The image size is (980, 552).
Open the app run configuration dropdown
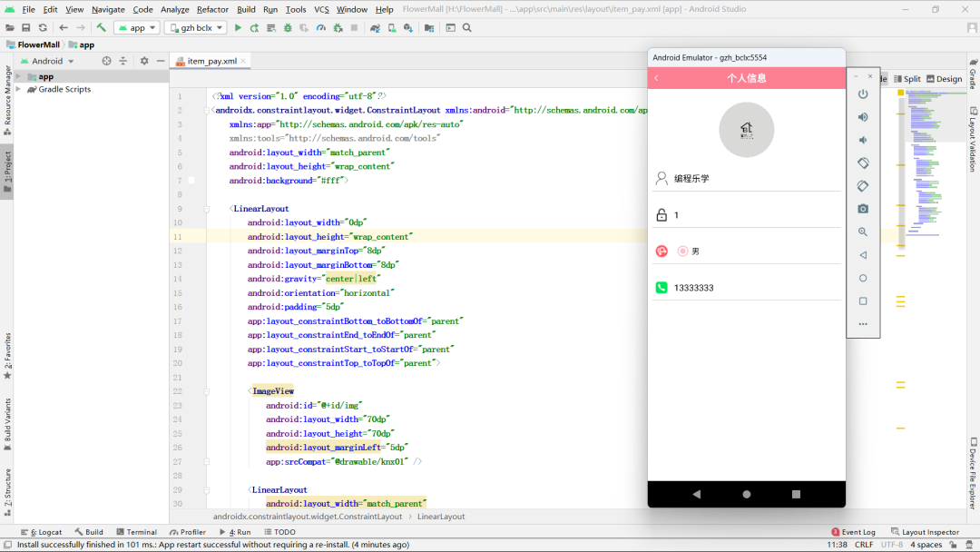[137, 28]
